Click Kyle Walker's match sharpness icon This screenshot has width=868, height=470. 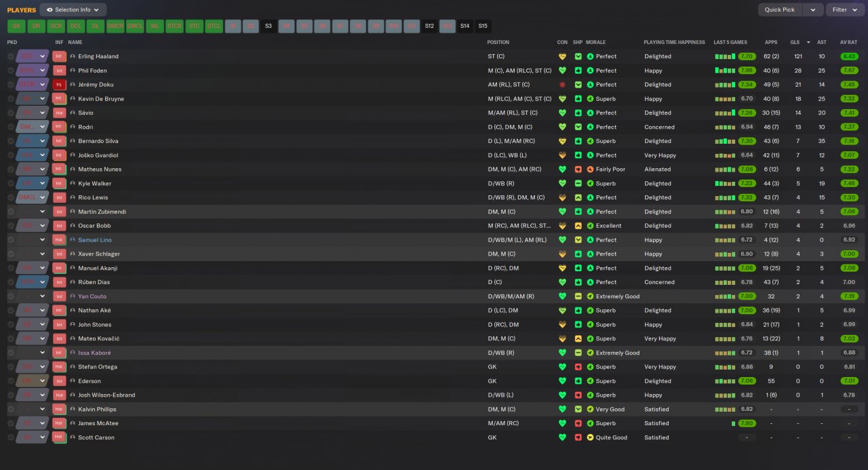tap(578, 183)
